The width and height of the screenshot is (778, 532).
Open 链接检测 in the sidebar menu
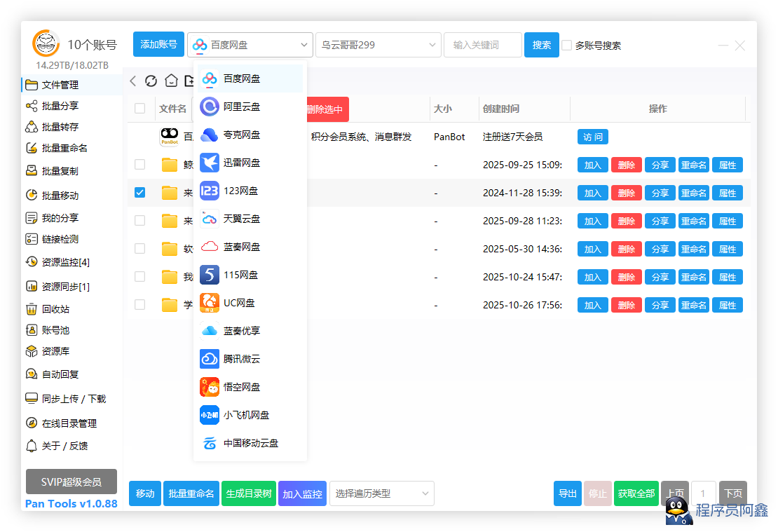(x=60, y=239)
